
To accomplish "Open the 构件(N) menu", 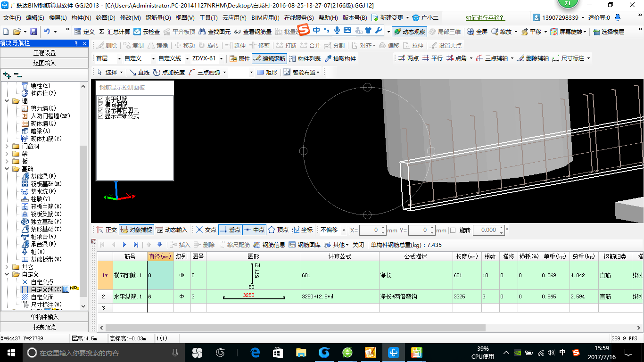I will (81, 18).
